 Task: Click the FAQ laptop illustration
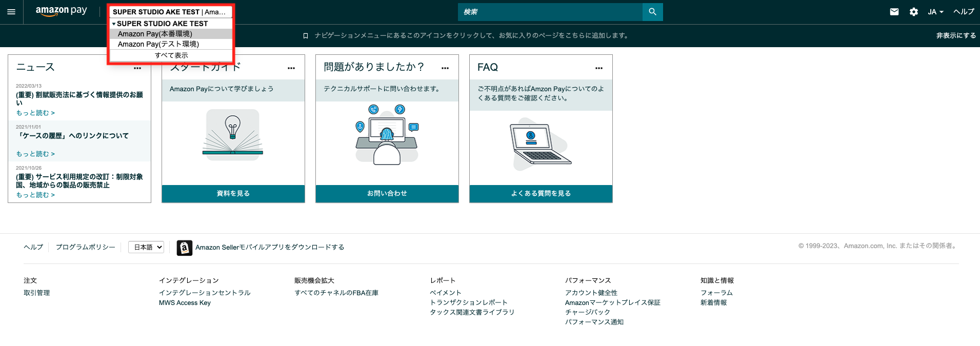[541, 145]
